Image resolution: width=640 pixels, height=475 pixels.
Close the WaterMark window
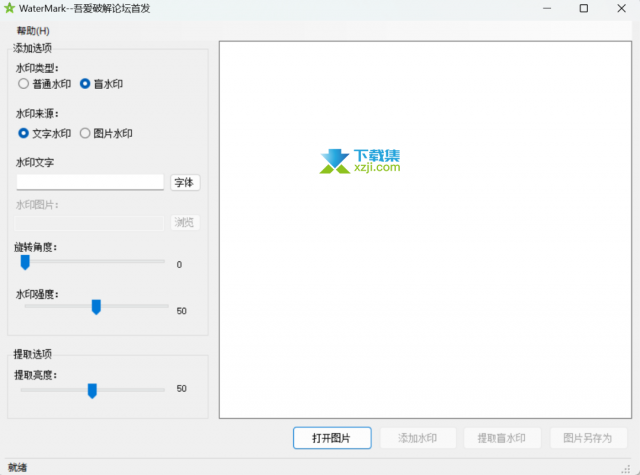[621, 8]
